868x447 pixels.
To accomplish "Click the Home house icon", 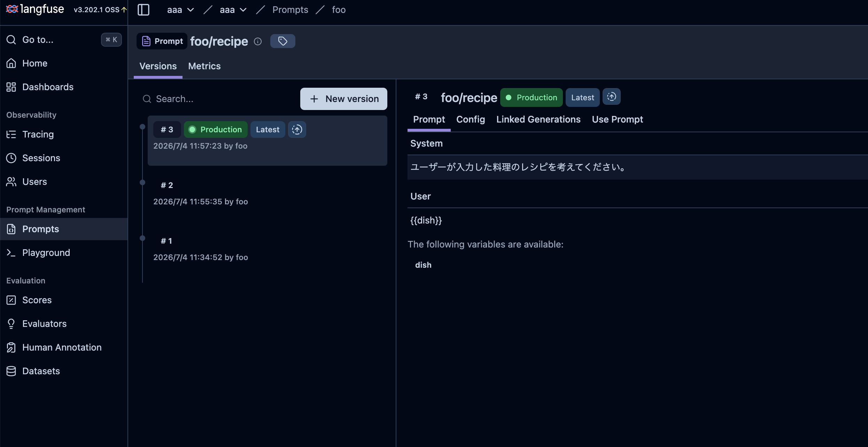I will click(x=11, y=63).
